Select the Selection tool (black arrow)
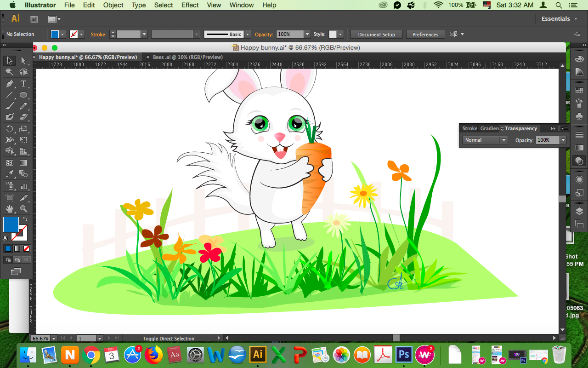The height and width of the screenshot is (368, 588). click(x=10, y=61)
